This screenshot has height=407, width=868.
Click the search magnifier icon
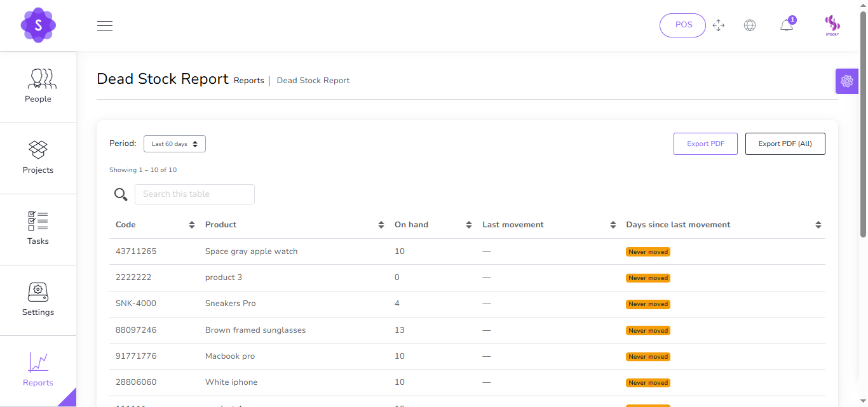[x=121, y=194]
